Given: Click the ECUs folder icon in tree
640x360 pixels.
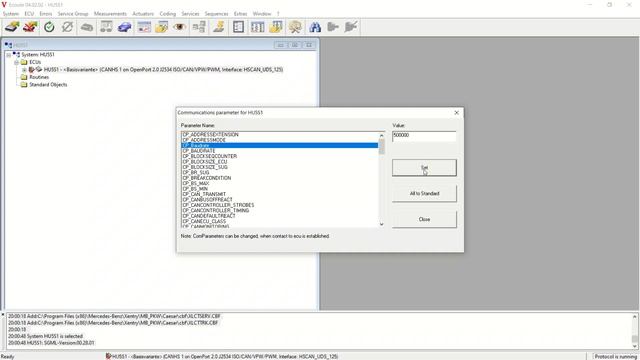Looking at the screenshot, I should (x=24, y=62).
